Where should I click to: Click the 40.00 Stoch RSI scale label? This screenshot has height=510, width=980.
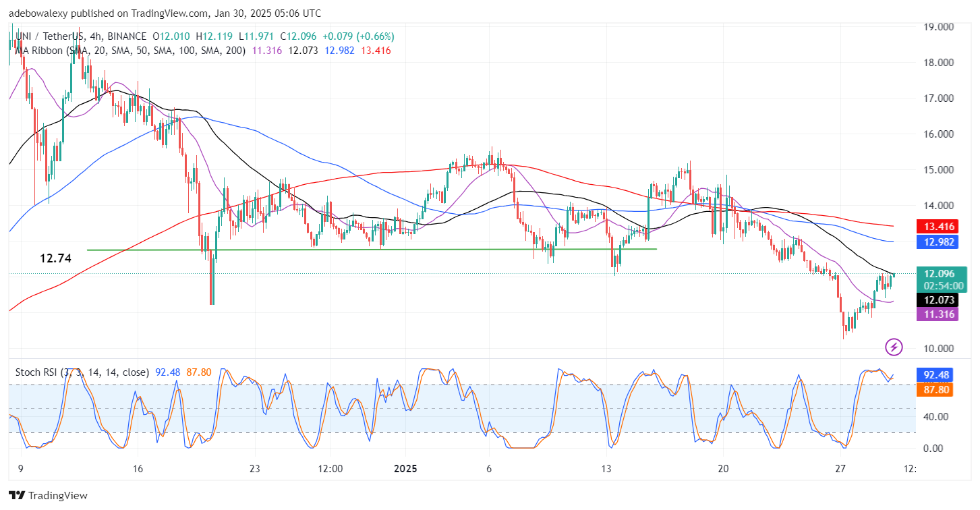(x=936, y=416)
